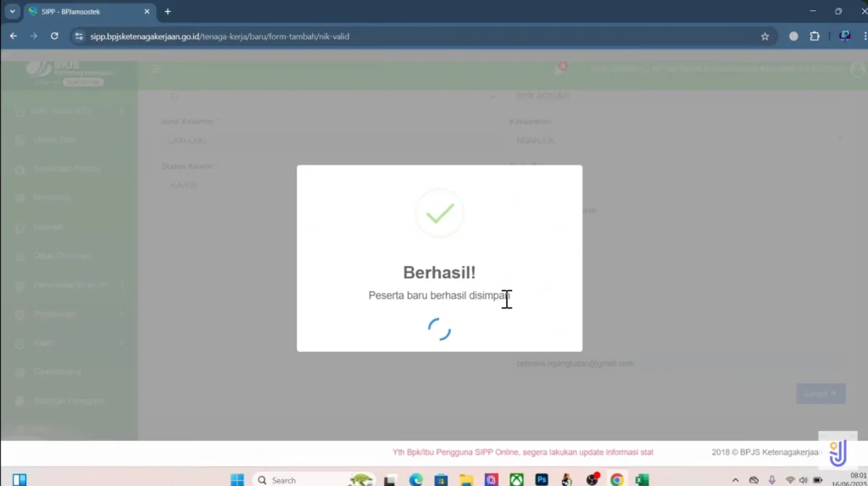Open the browser Extensions puzzle icon
868x486 pixels.
coord(815,36)
